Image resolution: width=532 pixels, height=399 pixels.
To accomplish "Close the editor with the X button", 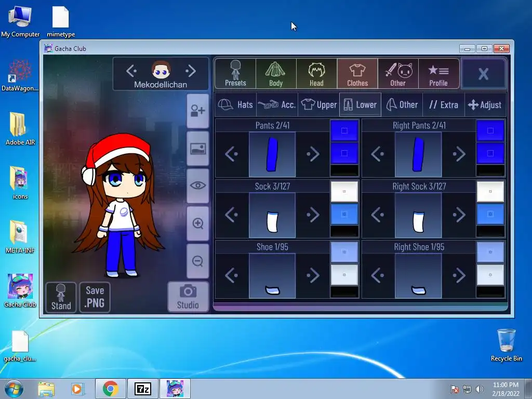I will click(484, 74).
